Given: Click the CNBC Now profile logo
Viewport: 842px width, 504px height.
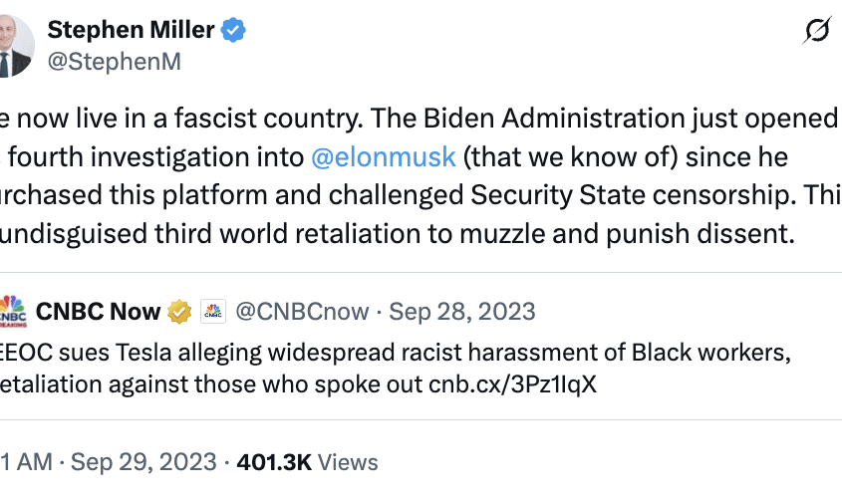Looking at the screenshot, I should tap(12, 312).
